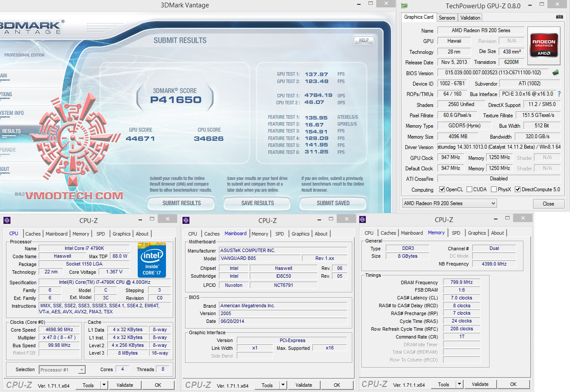
Task: Toggle the PhysX checkbox in GPU-Z
Action: pos(494,189)
